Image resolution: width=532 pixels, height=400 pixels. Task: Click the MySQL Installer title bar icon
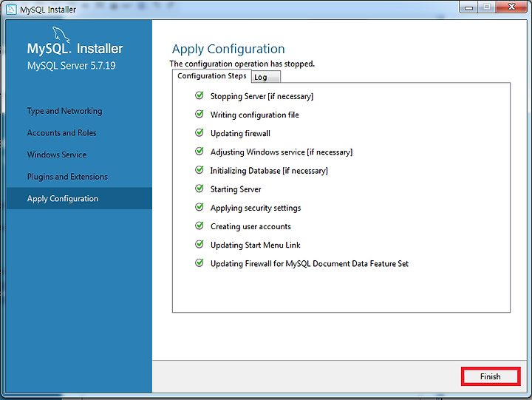tap(11, 9)
